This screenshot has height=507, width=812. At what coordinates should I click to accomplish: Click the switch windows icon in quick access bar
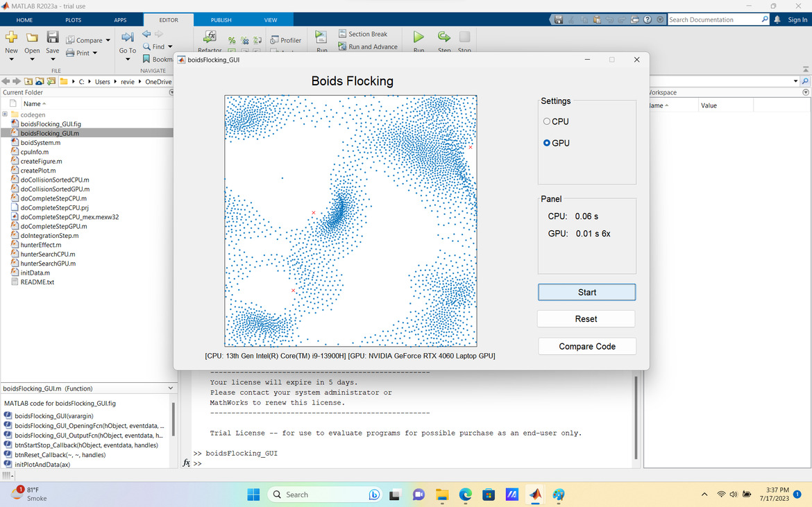635,19
